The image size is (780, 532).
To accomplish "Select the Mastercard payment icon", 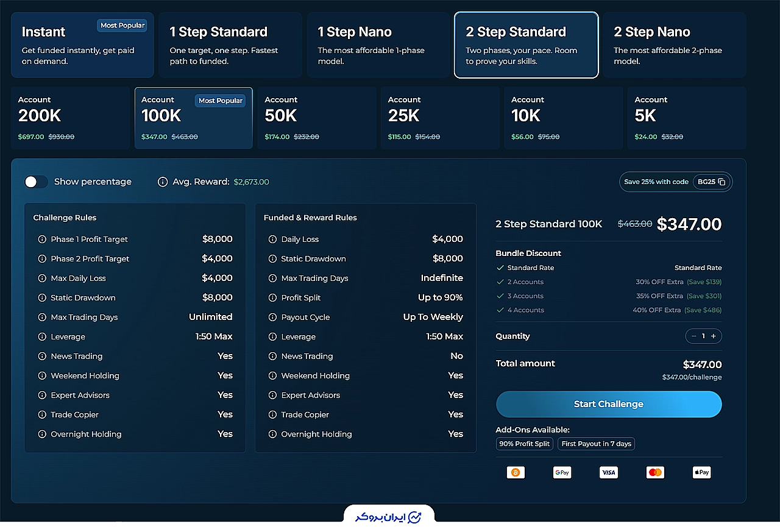I will [655, 472].
